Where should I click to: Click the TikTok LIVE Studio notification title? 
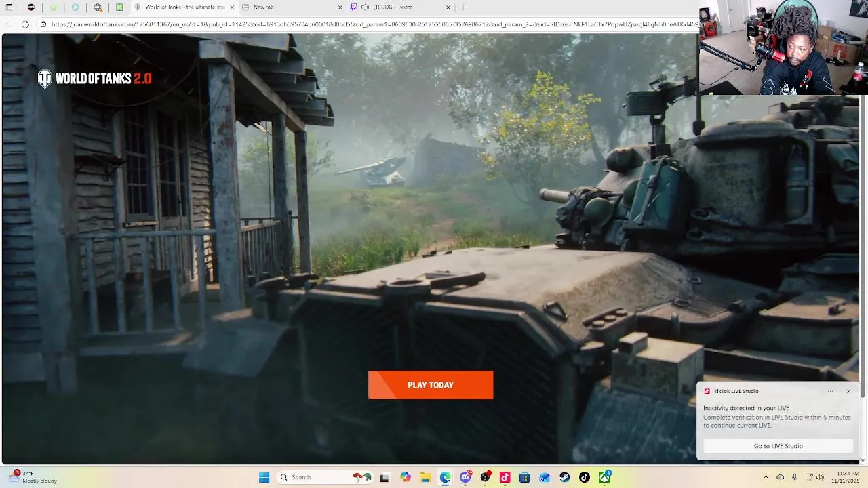[736, 391]
